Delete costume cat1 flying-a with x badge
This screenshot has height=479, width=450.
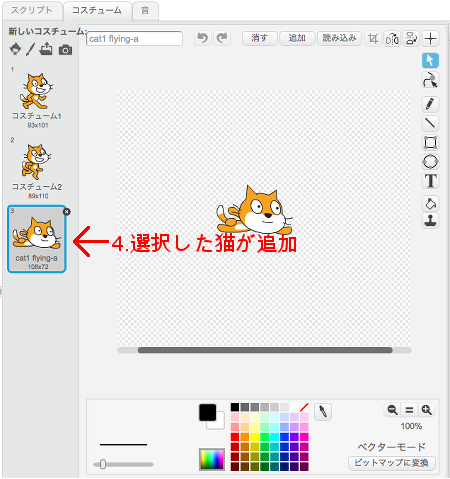click(67, 212)
